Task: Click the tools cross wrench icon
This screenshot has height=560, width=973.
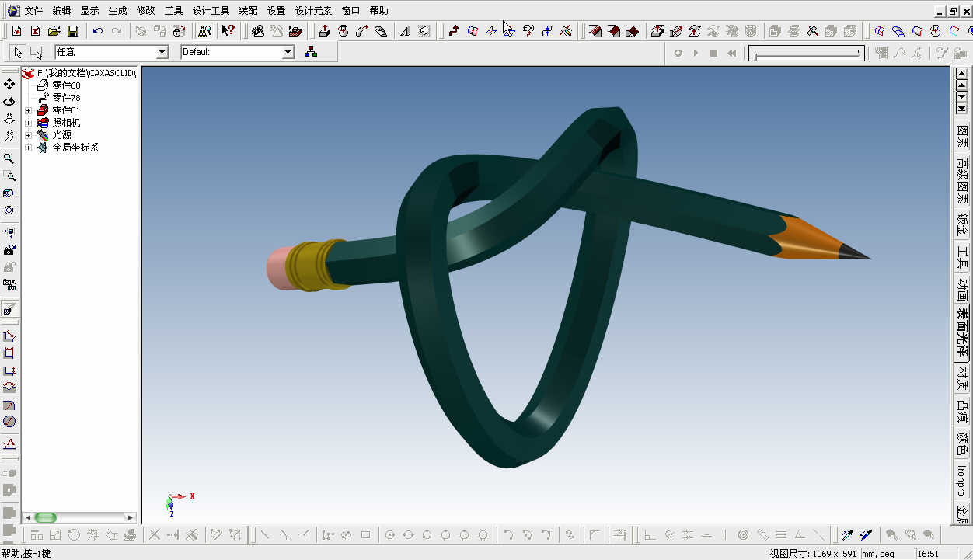Action: 812,31
